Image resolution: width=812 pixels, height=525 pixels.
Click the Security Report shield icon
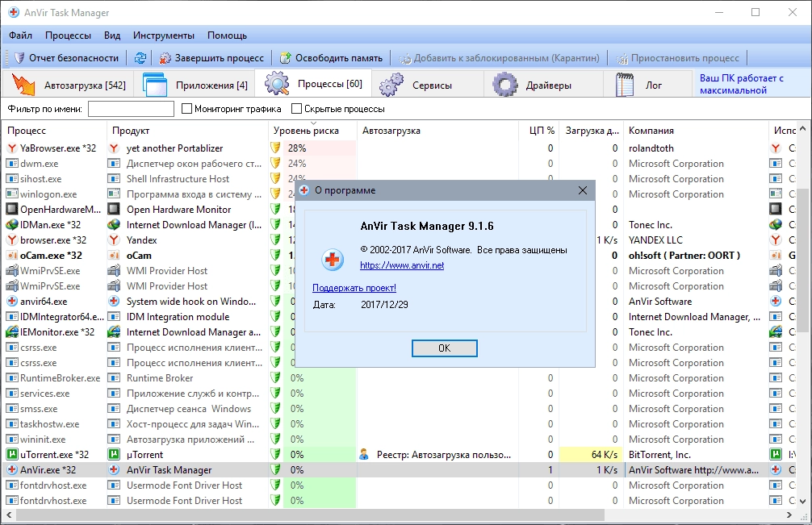coord(19,58)
